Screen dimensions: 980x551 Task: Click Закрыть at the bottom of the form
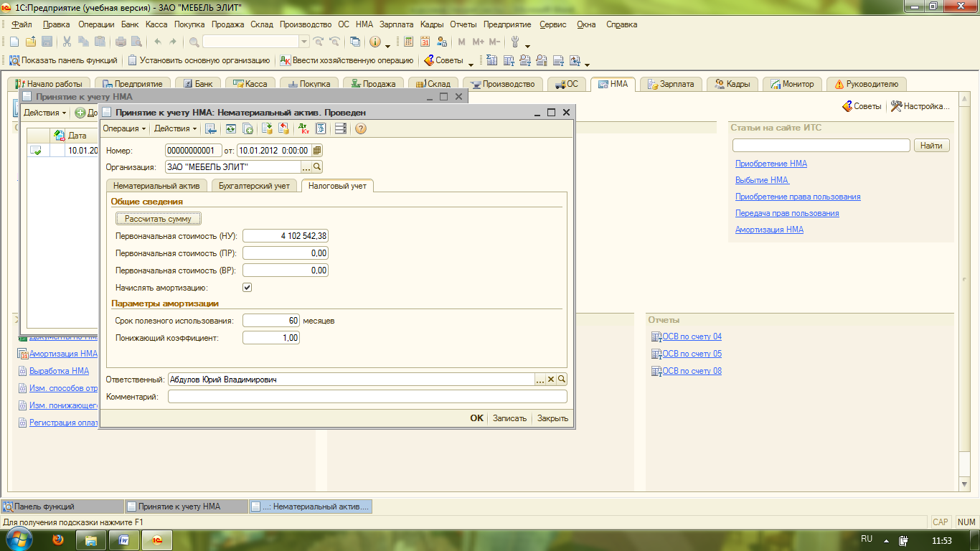coord(552,418)
